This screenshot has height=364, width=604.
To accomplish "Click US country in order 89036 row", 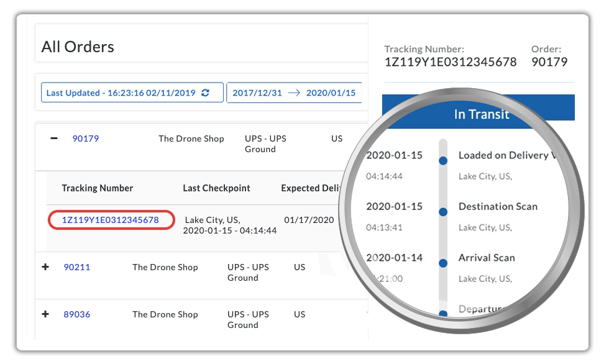I will click(300, 314).
